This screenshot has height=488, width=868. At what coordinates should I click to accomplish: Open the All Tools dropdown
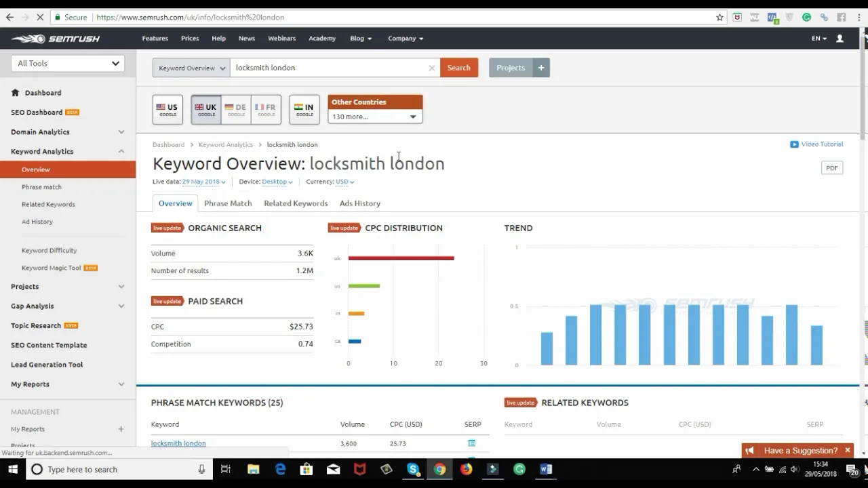tap(68, 63)
